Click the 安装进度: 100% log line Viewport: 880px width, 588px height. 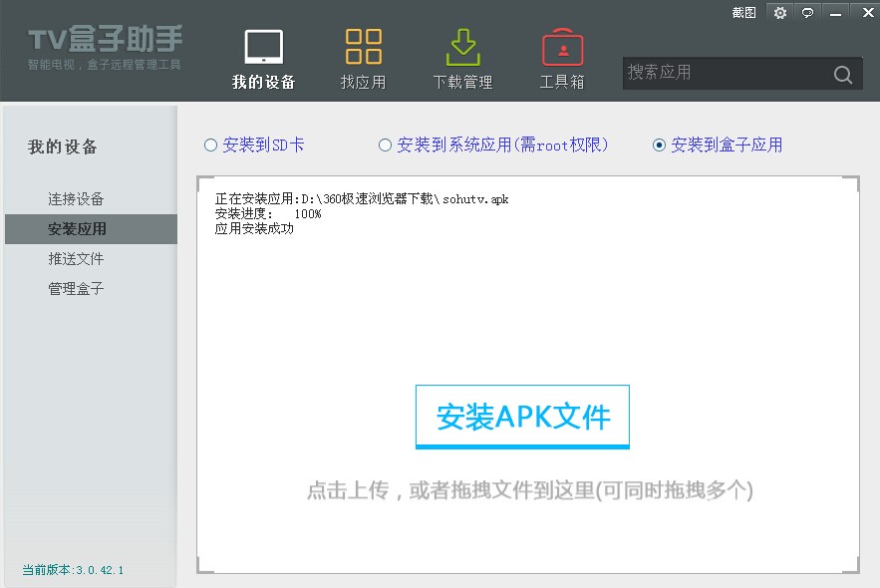tap(268, 213)
